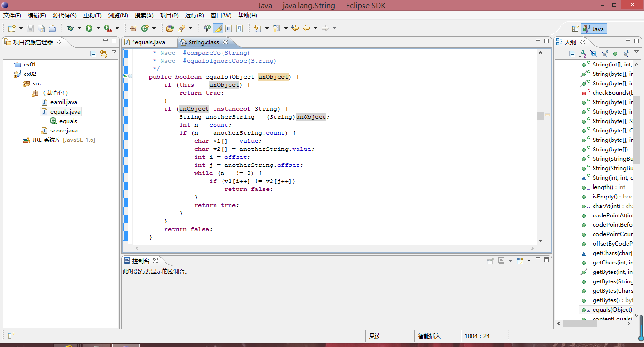Open the 运行(R) menu
The width and height of the screenshot is (644, 347).
point(194,16)
